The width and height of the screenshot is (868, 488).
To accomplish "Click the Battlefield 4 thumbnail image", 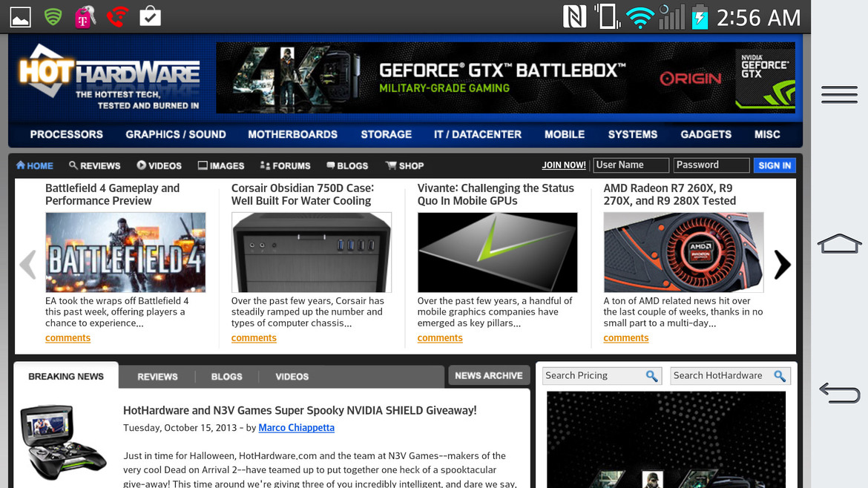I will click(125, 252).
